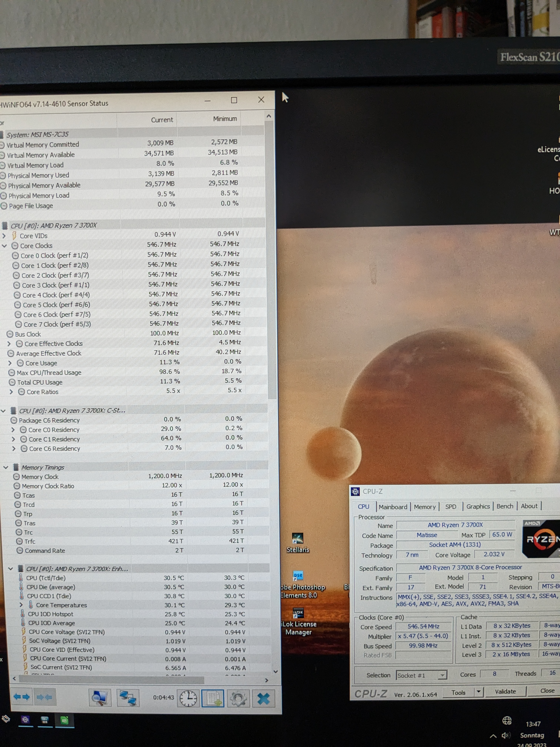Click the networked computers remote icon
Viewport: 560px width, 747px height.
tap(128, 698)
